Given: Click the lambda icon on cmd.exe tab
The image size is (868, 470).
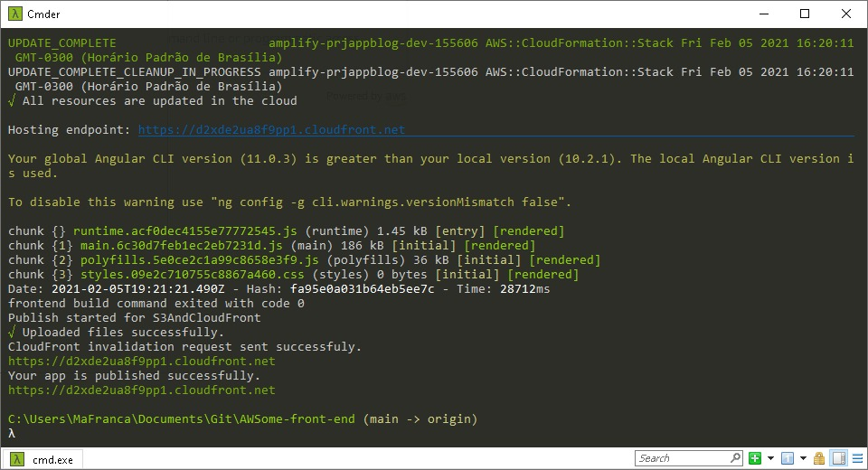Looking at the screenshot, I should [x=17, y=459].
